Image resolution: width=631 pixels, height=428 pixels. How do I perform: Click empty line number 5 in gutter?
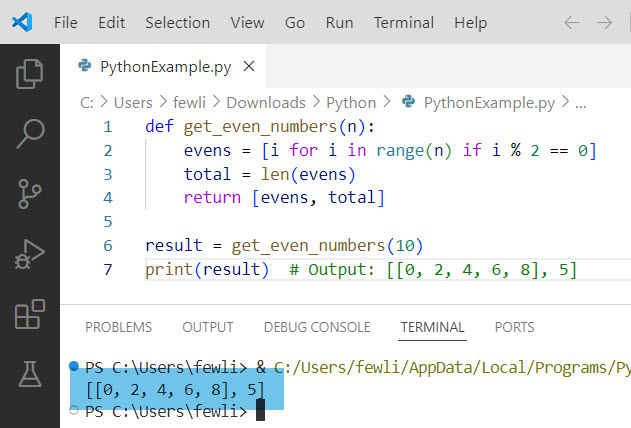point(107,222)
